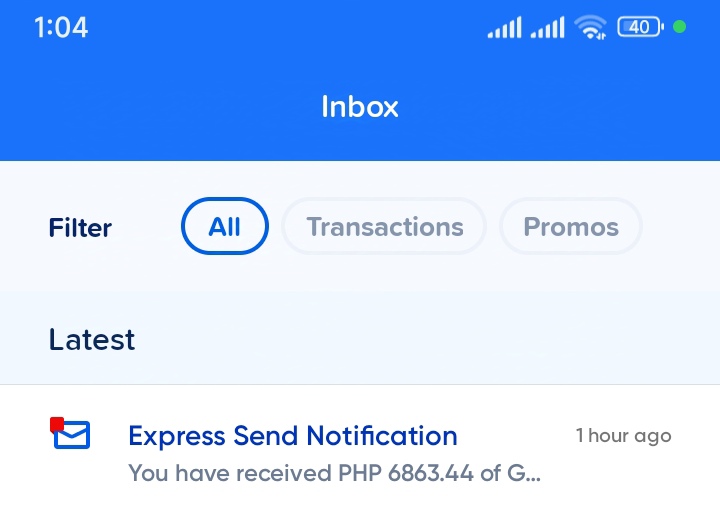Show only Promos messages

[x=570, y=227]
